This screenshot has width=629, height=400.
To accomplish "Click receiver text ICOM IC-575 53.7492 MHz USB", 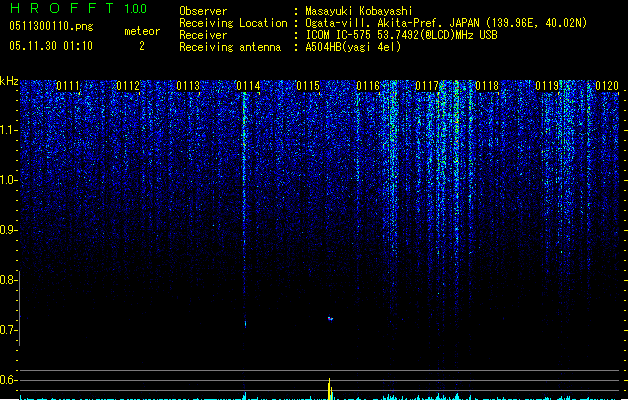I will pyautogui.click(x=402, y=35).
